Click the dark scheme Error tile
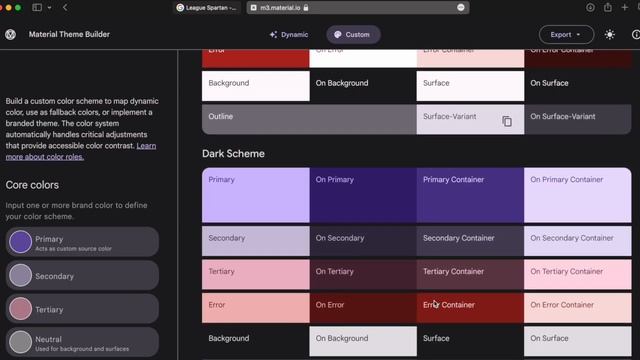640x360 pixels. (x=256, y=308)
